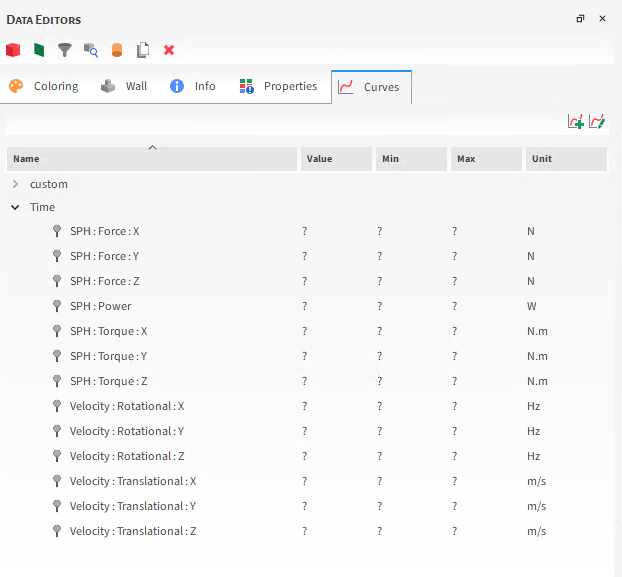This screenshot has width=622, height=577.
Task: Select the SPH : Force : X row
Action: coord(307,231)
